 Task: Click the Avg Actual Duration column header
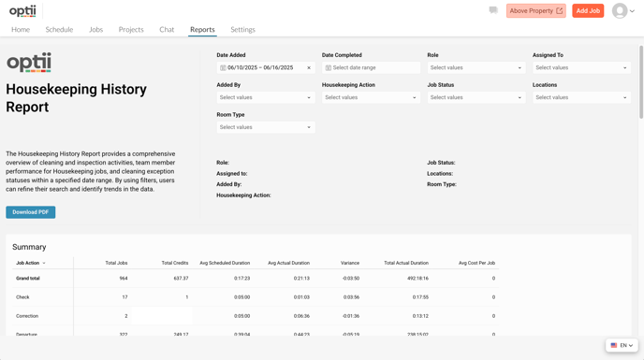pyautogui.click(x=288, y=263)
